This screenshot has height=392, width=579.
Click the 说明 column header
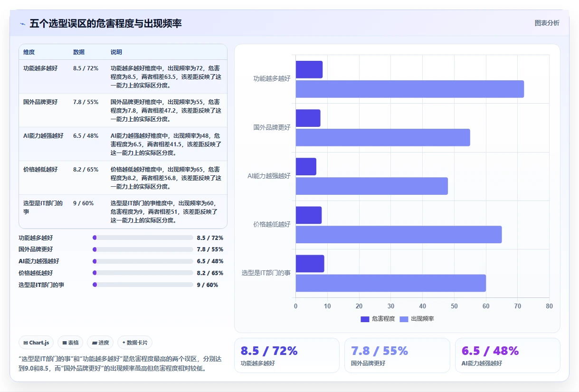coord(116,52)
